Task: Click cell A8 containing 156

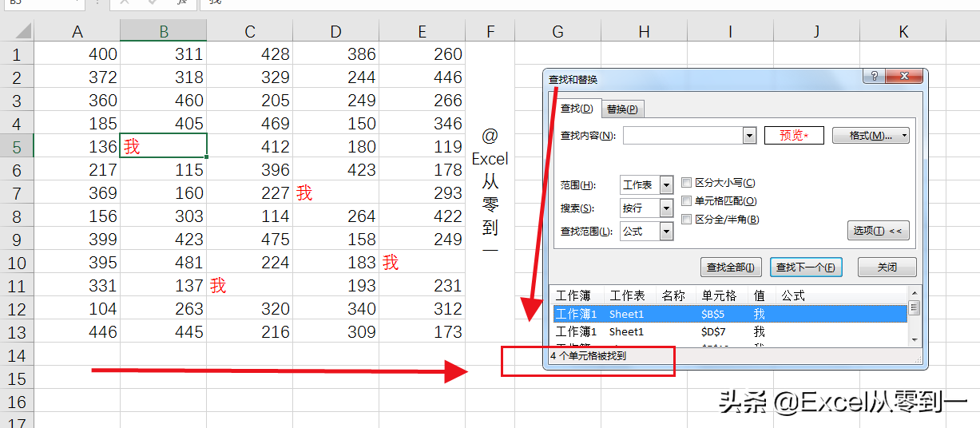Action: pyautogui.click(x=77, y=216)
